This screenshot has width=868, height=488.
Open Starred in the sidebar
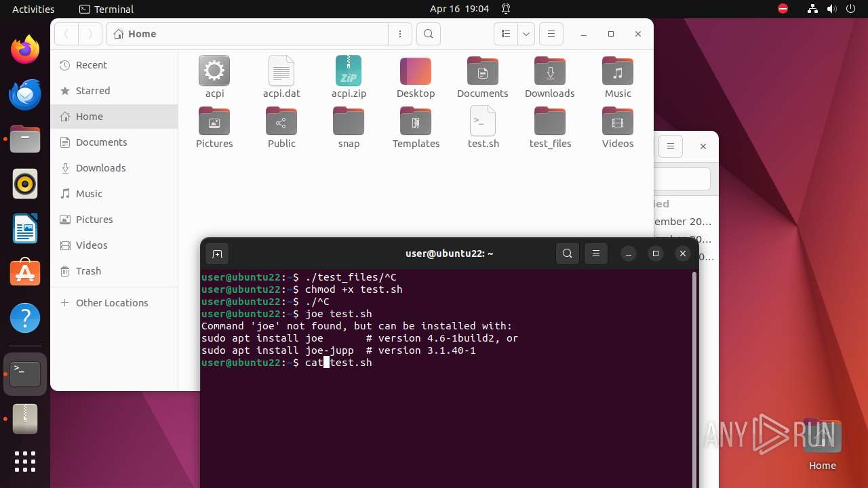114,91
